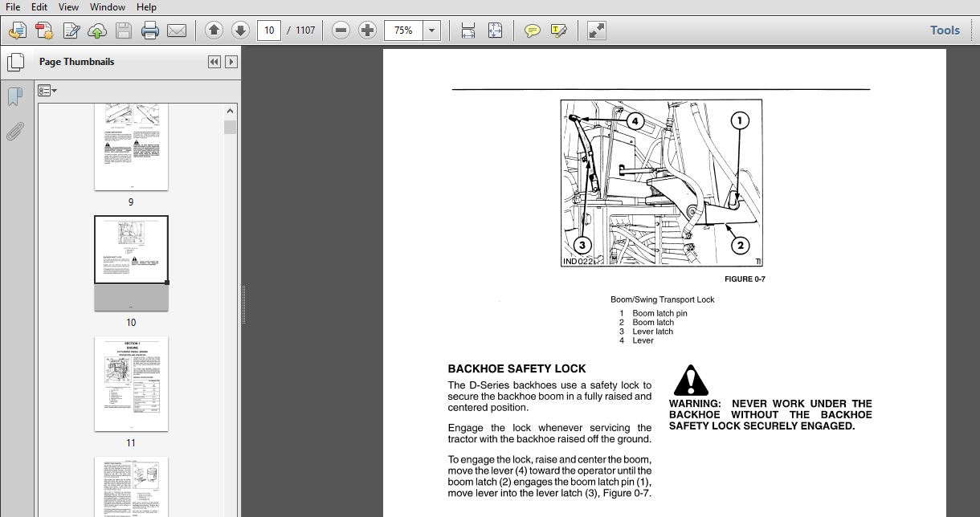980x517 pixels.
Task: Open the Window menu
Action: tap(107, 7)
